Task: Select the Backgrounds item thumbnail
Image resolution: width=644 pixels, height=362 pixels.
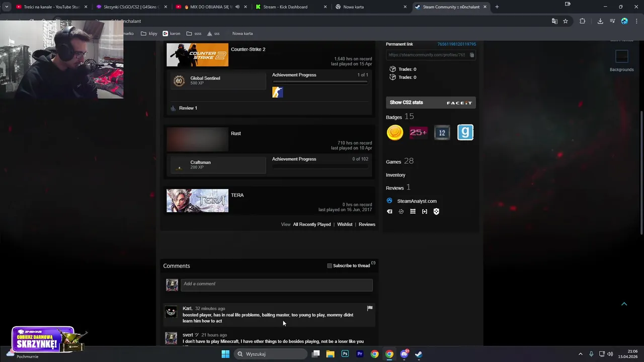Action: [x=622, y=56]
